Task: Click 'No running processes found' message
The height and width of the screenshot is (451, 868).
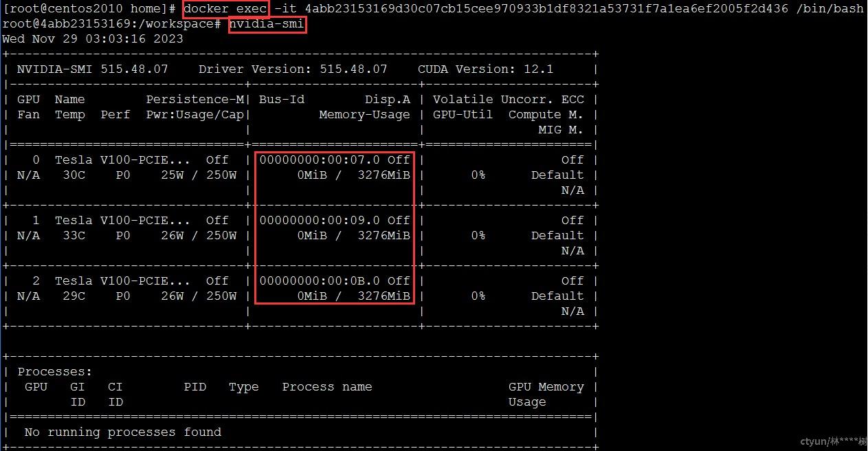Action: [x=123, y=432]
